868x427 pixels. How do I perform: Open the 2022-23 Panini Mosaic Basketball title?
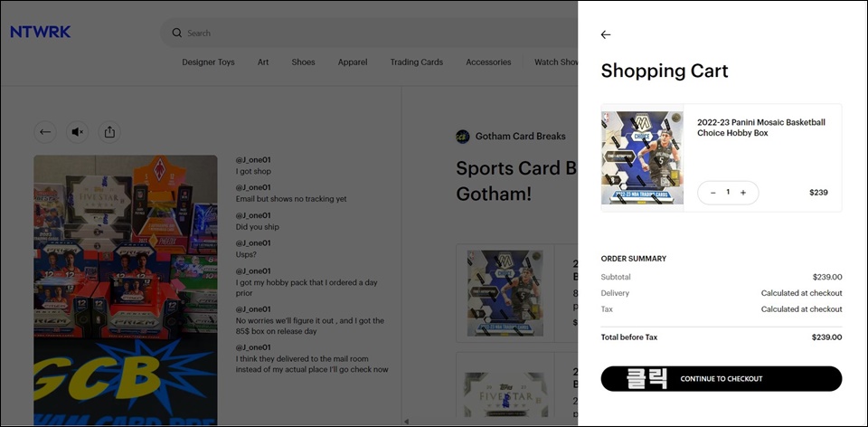point(761,128)
